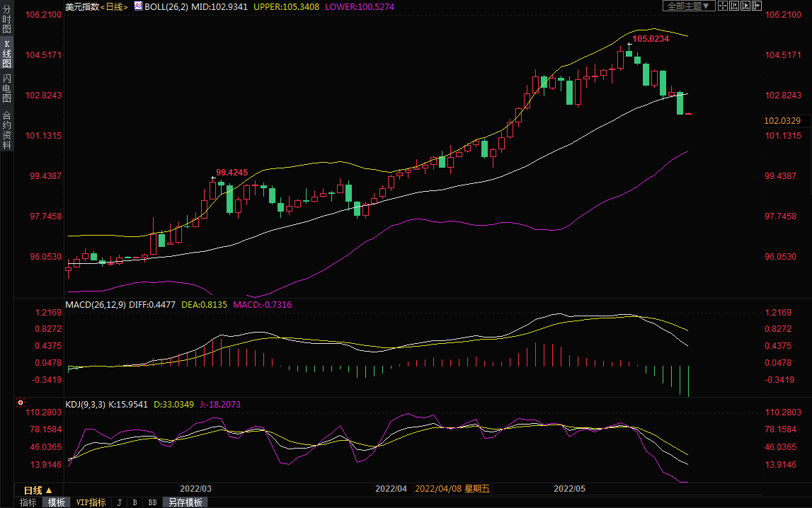Screen dimensions: 812x508
Task: Click the J template button
Action: click(119, 502)
